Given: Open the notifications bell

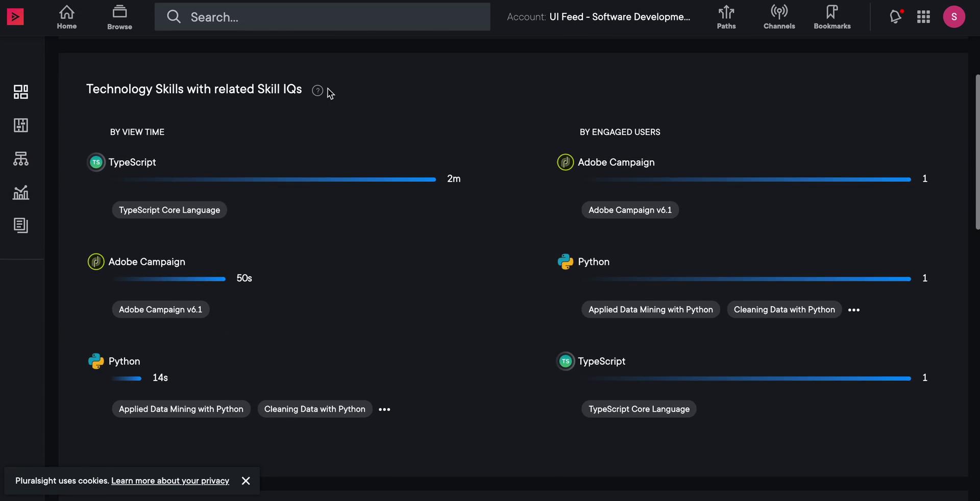Looking at the screenshot, I should (896, 17).
